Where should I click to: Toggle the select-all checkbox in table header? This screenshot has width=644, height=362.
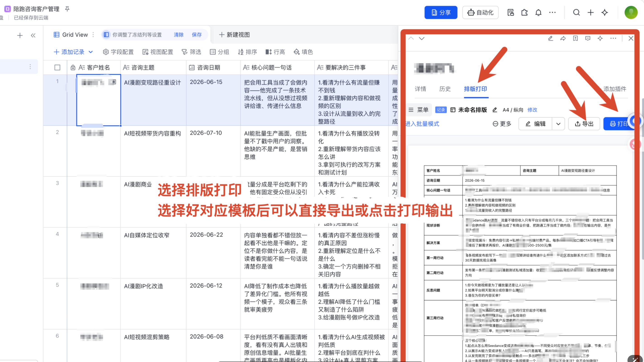pyautogui.click(x=57, y=67)
